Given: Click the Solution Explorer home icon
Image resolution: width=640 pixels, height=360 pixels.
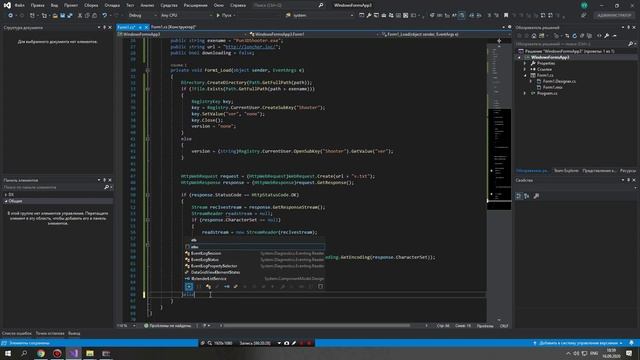Looking at the screenshot, I should click(534, 36).
